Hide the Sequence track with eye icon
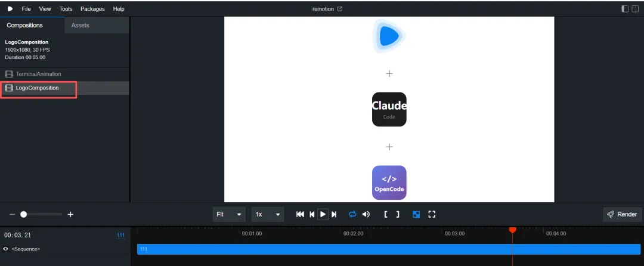 click(x=5, y=249)
